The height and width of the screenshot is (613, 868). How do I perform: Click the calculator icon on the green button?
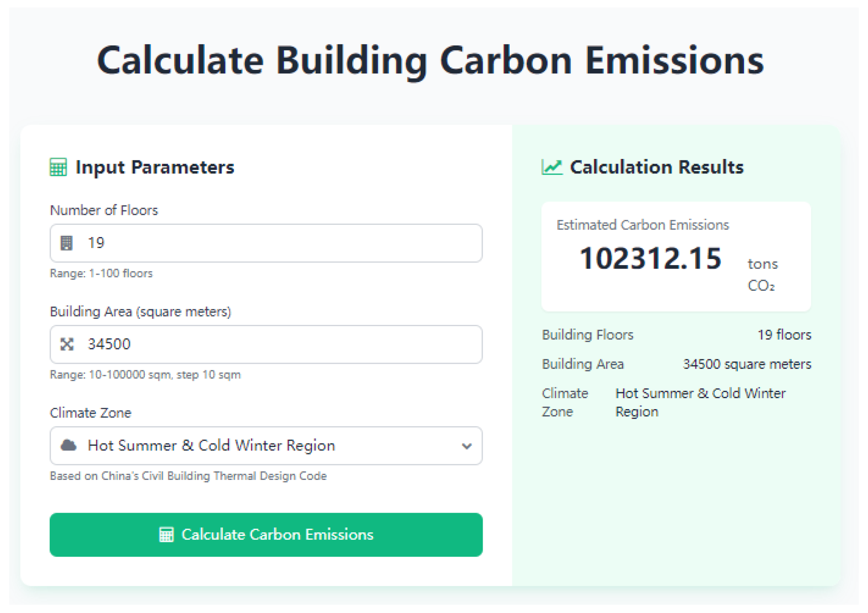click(166, 534)
